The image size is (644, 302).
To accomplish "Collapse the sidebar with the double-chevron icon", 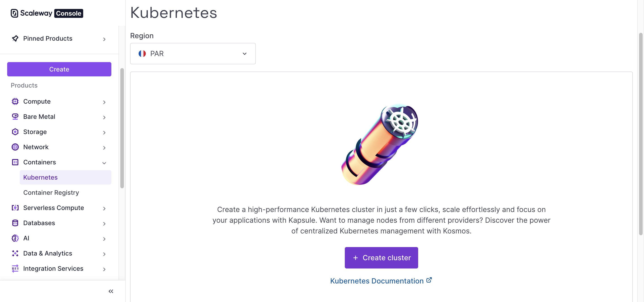I will click(111, 291).
